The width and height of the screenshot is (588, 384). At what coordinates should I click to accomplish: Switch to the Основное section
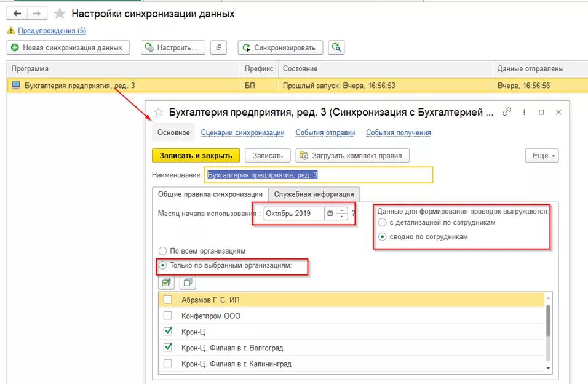click(x=173, y=132)
